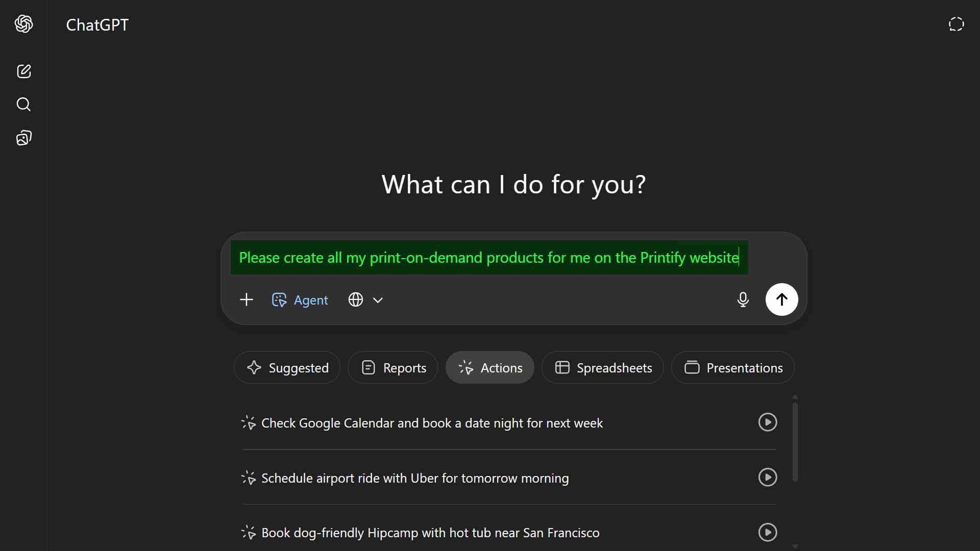Screen dimensions: 980x551
Task: Open the library panel from the sidebar
Action: coord(23,138)
